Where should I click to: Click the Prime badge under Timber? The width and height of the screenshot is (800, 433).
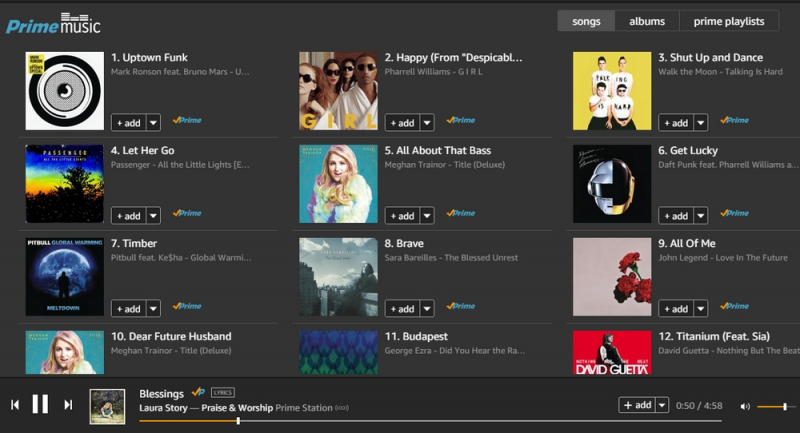pos(187,305)
